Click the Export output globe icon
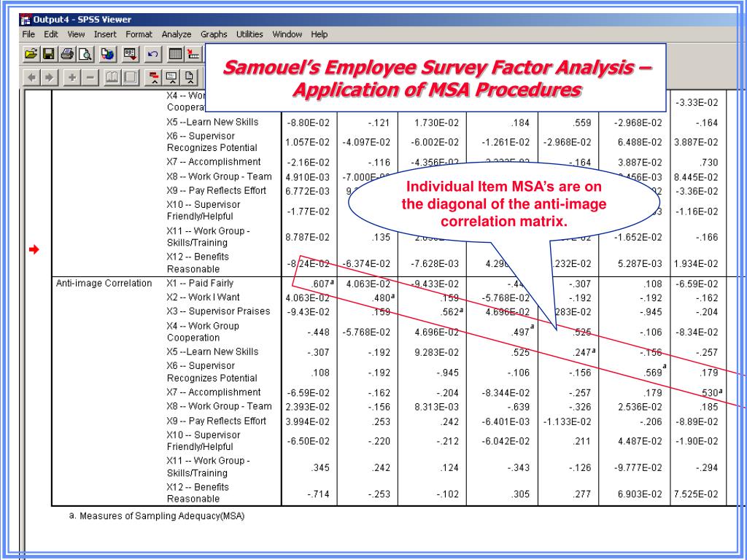This screenshot has height=560, width=747. click(x=108, y=54)
